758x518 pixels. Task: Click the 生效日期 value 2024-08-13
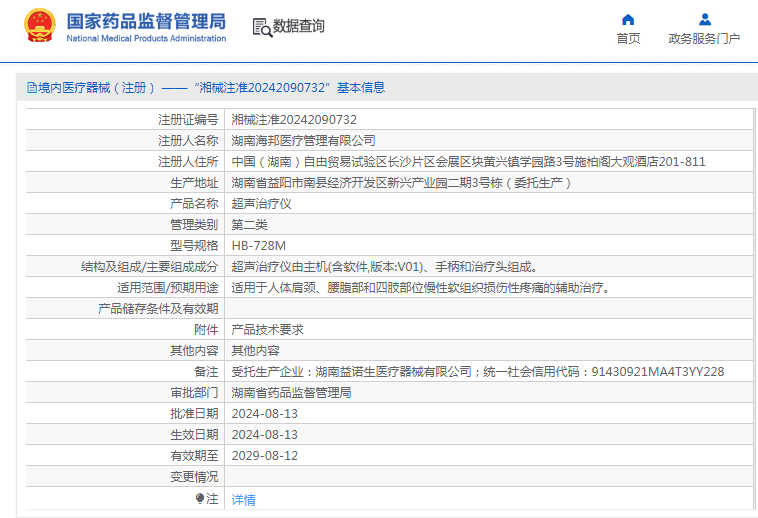coord(264,435)
